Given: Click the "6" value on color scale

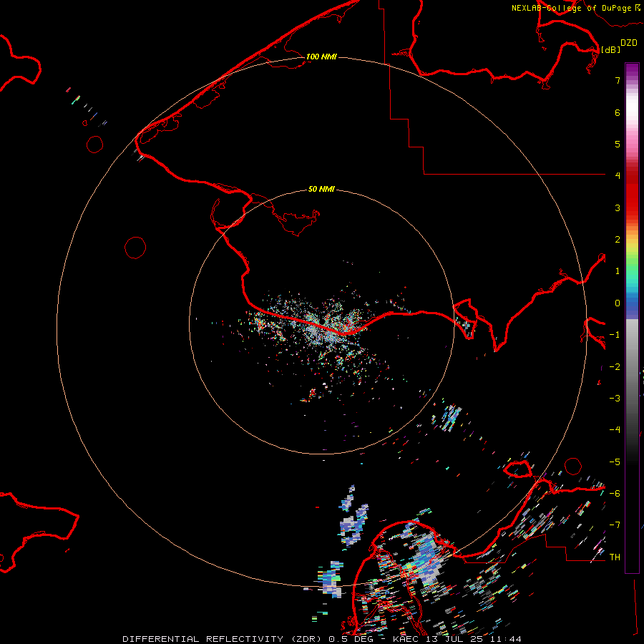Looking at the screenshot, I should (618, 112).
